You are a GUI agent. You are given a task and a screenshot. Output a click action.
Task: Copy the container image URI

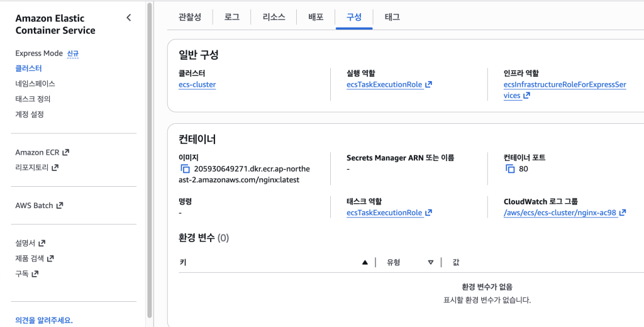point(185,169)
